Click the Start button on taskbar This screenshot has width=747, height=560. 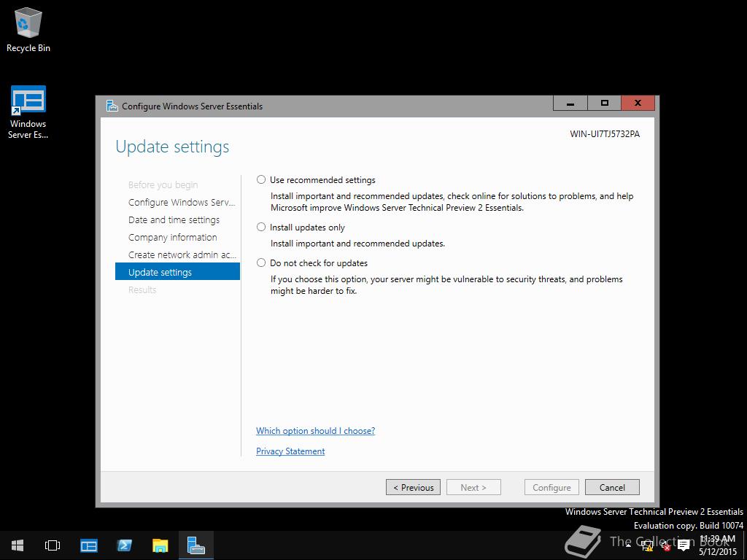(18, 545)
